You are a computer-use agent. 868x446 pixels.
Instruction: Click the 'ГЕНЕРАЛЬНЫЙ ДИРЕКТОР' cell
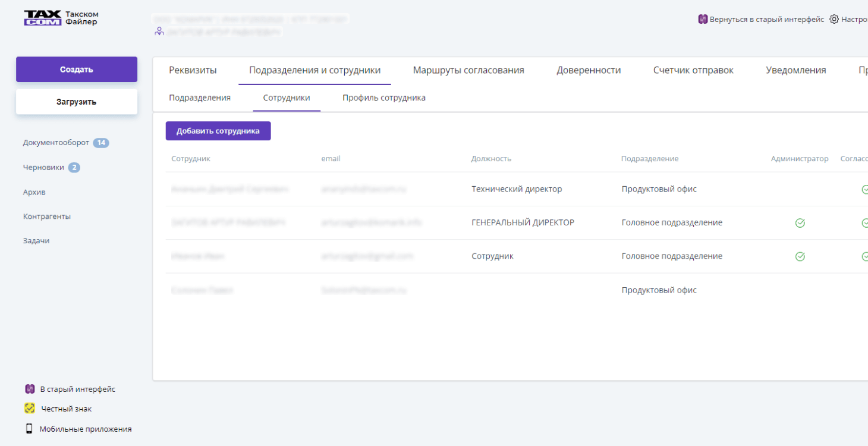(523, 223)
